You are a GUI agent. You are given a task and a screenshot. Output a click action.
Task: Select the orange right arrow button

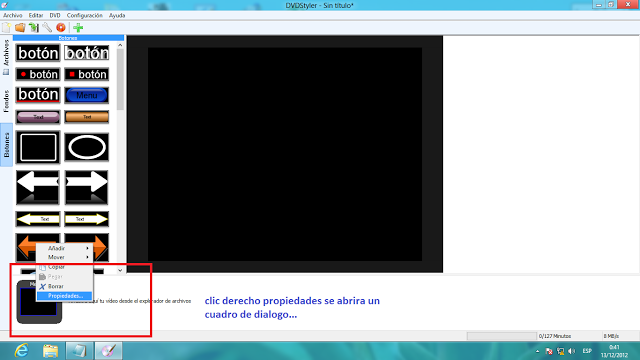(100, 247)
